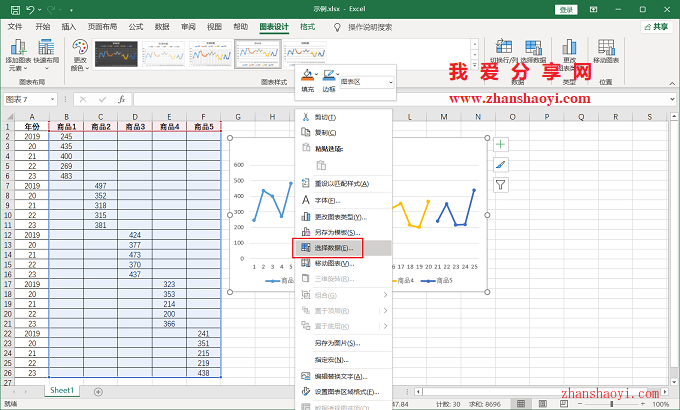Image resolution: width=680 pixels, height=410 pixels.
Task: Collapse the ribbon with caret arrow
Action: pyautogui.click(x=672, y=83)
